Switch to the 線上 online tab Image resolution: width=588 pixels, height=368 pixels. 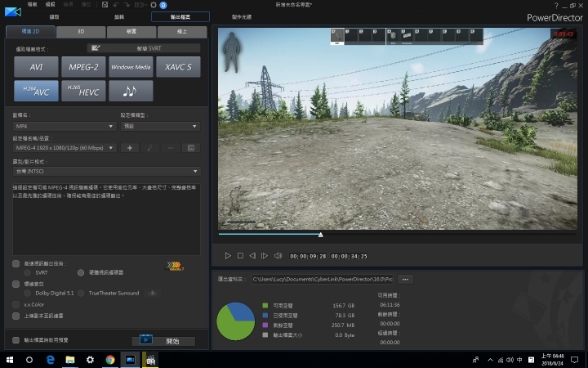(182, 32)
